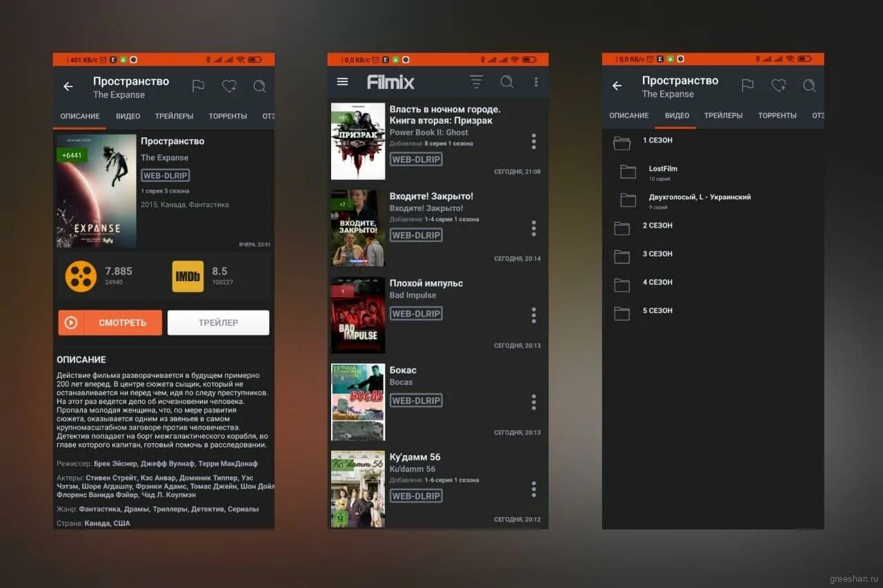Tap the timestamp СЕГОДНЯ, 21:08
This screenshot has height=588, width=883.
click(517, 172)
